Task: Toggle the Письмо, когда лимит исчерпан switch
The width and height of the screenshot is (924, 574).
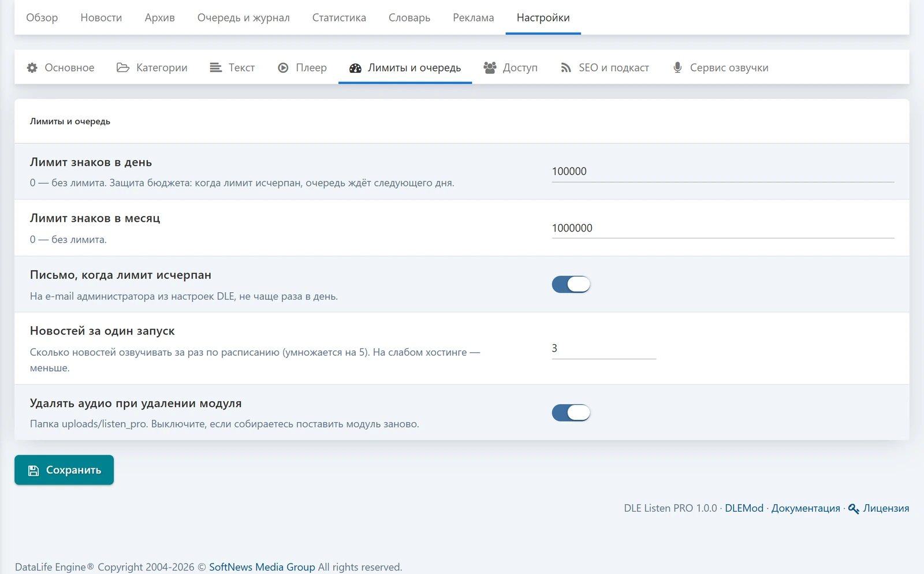Action: coord(571,284)
